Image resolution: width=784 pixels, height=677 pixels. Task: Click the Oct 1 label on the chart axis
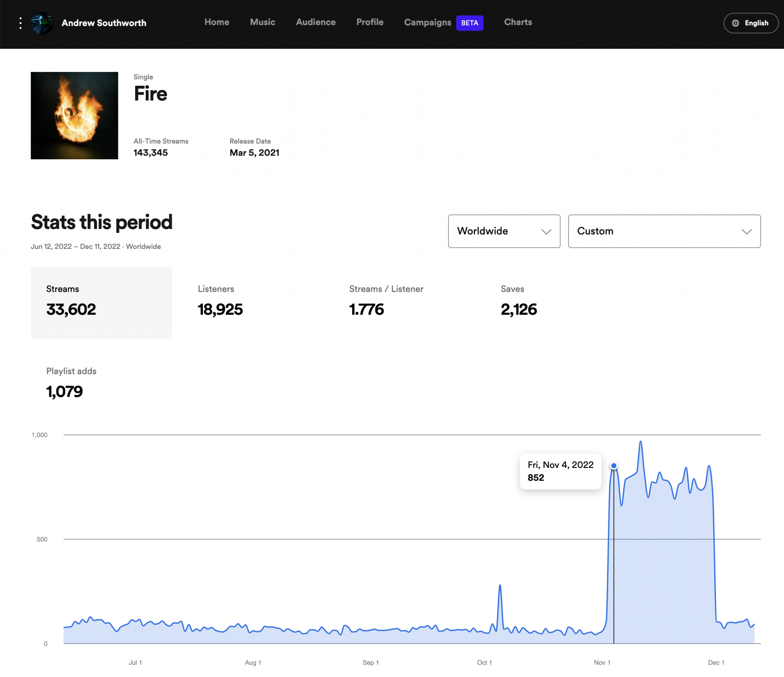pyautogui.click(x=484, y=662)
